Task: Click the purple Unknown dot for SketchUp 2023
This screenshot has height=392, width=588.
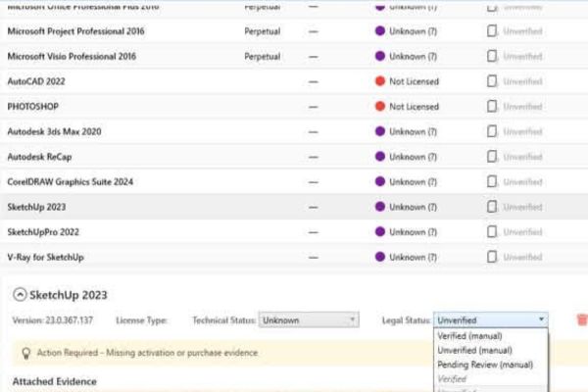Action: [x=380, y=207]
